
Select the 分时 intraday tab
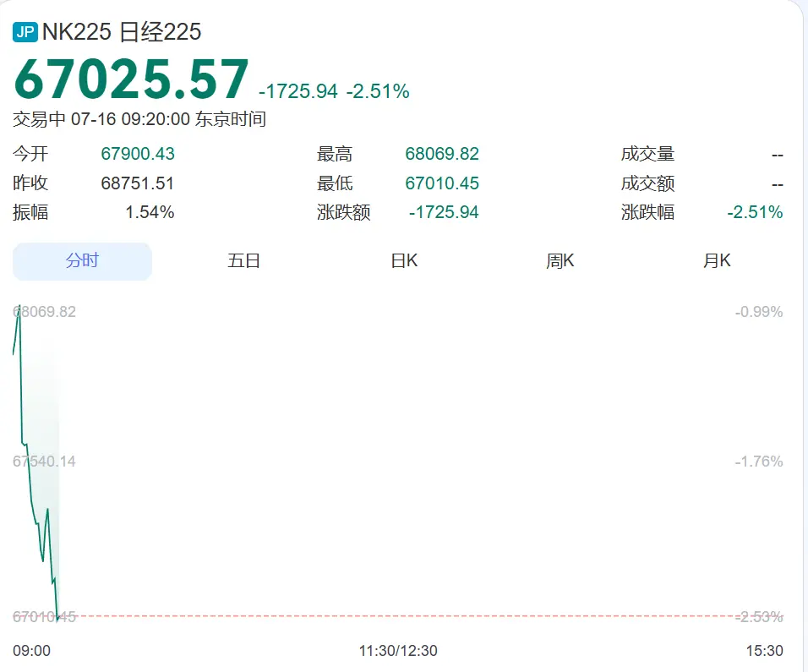pyautogui.click(x=83, y=261)
